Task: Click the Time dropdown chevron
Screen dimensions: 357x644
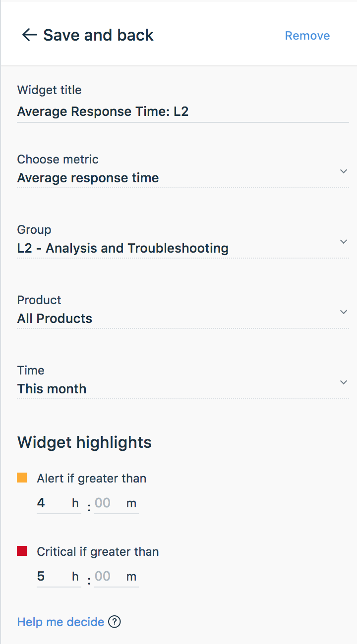Action: pos(344,382)
